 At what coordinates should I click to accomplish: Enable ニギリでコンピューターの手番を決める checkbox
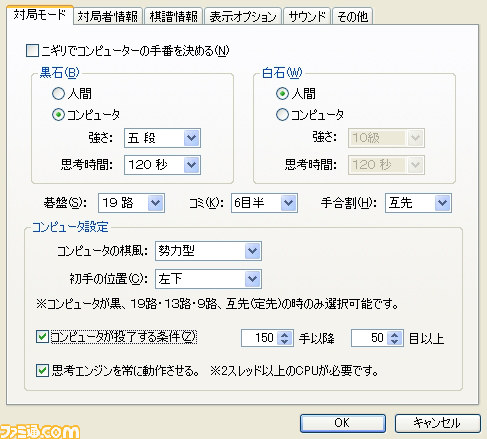click(x=32, y=51)
